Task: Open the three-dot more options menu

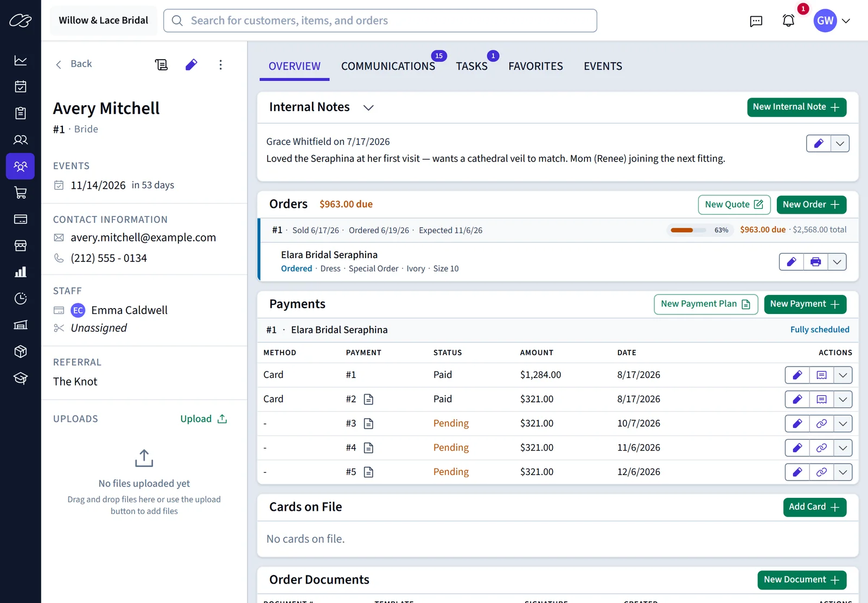Action: 220,65
